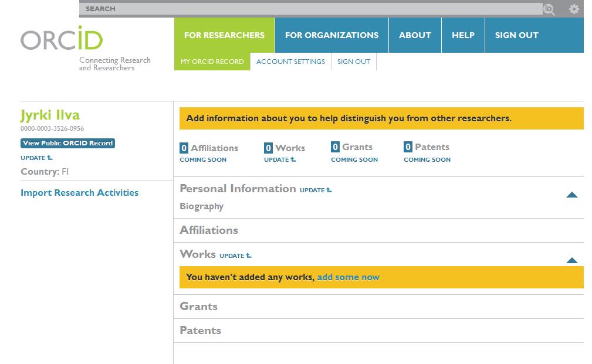Click Sign Out in main navigation

517,35
